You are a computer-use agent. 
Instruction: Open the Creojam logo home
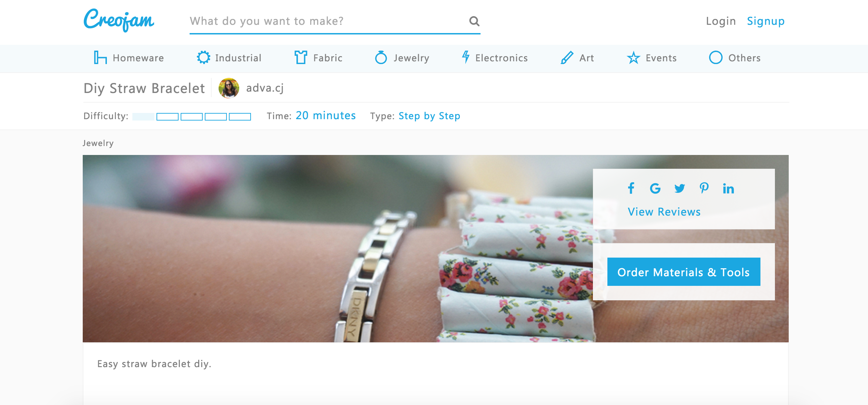click(x=119, y=20)
